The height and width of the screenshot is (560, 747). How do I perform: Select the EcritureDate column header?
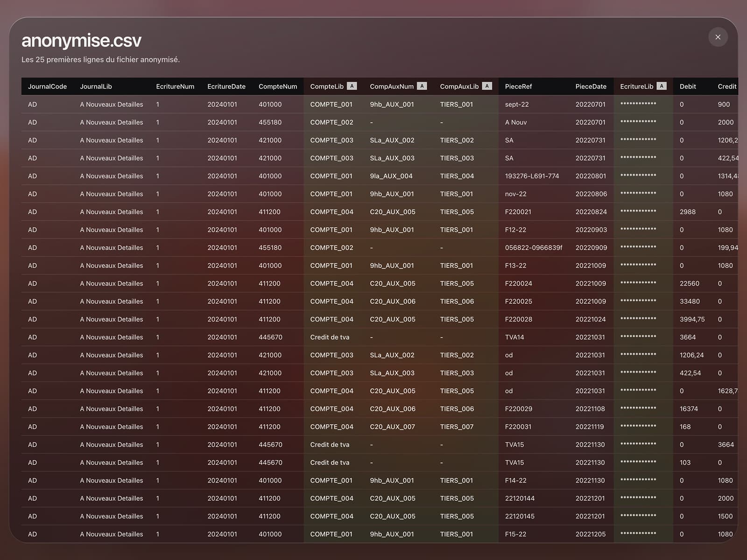[x=226, y=86]
